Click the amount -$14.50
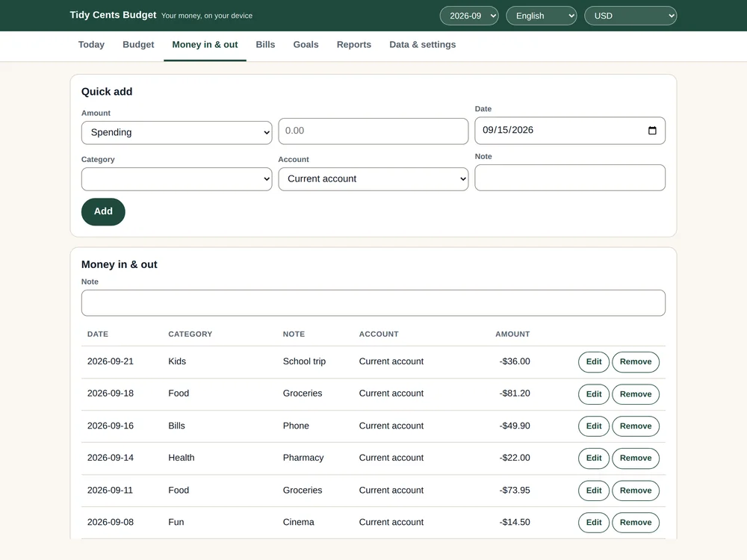Screen dimensions: 747x560 point(515,522)
